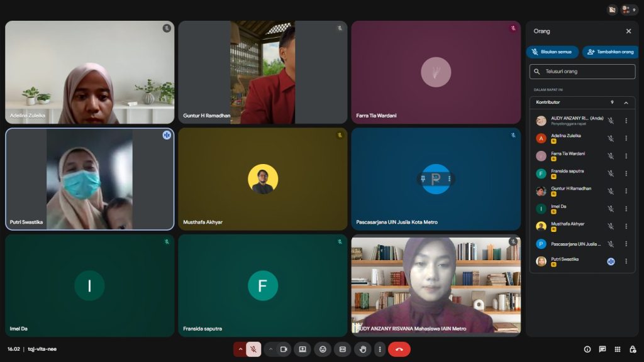Expand video settings arrow beside the camera
The image size is (644, 362).
[270, 349]
